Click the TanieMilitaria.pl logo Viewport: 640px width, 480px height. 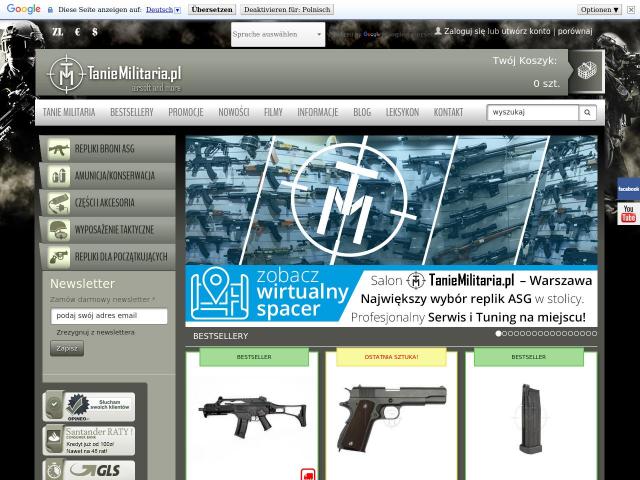click(x=115, y=74)
